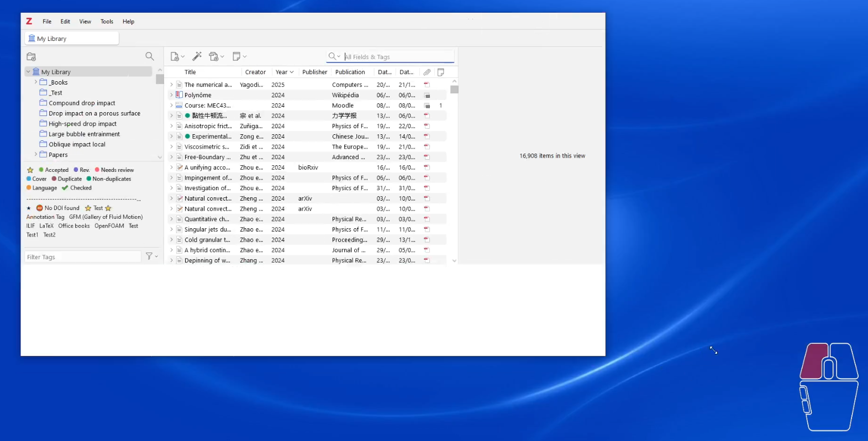Toggle the Rev. colored tag

pos(82,170)
